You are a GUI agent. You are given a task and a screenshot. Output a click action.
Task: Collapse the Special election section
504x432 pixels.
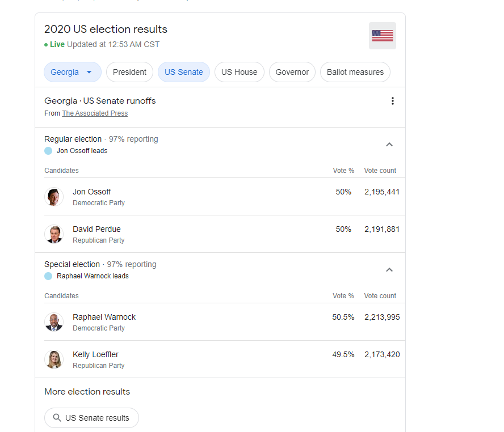click(x=389, y=270)
